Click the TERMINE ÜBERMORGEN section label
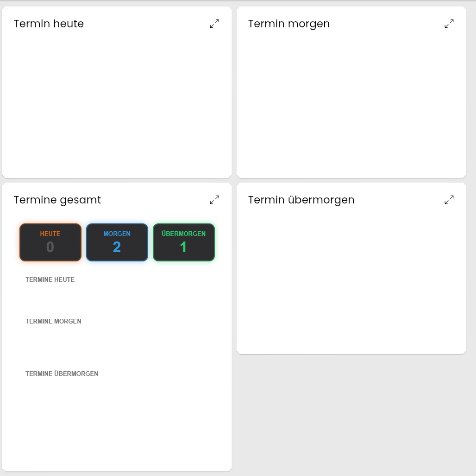The height and width of the screenshot is (476, 476). click(x=62, y=374)
